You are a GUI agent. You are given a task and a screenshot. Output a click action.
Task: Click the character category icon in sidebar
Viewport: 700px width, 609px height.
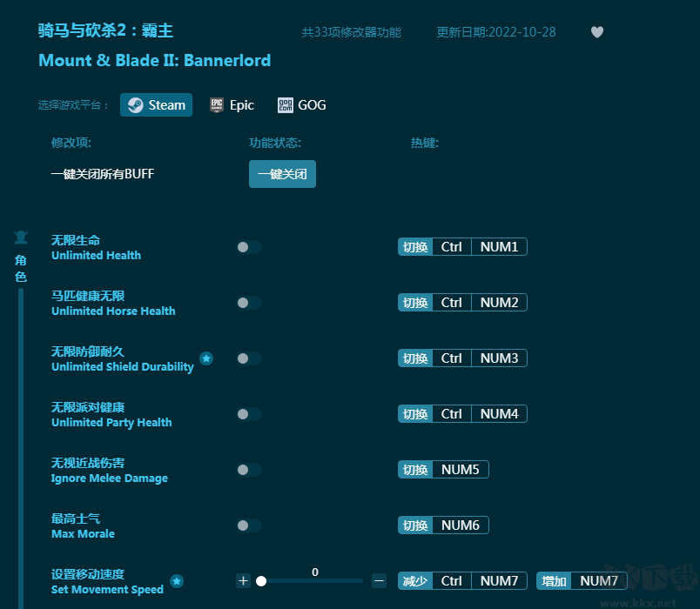point(21,238)
